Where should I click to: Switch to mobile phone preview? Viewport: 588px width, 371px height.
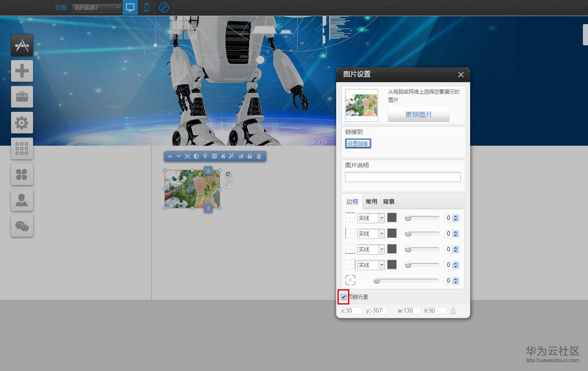pyautogui.click(x=147, y=8)
